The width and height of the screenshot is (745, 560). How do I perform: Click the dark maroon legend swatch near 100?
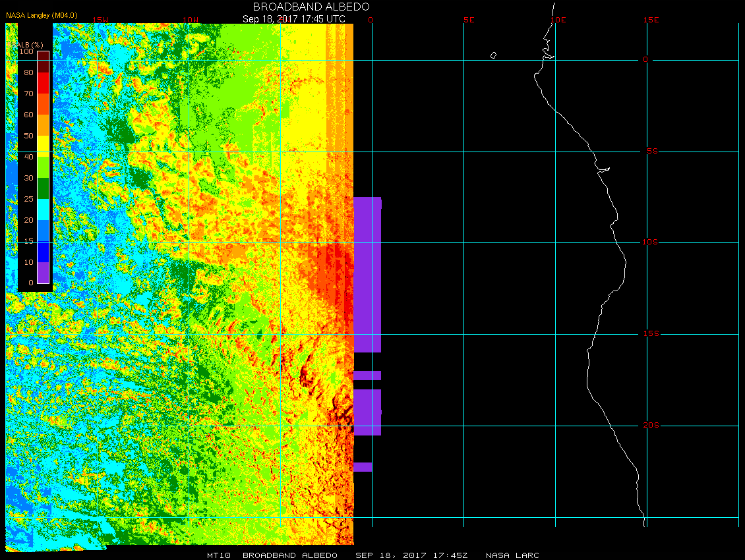click(44, 62)
